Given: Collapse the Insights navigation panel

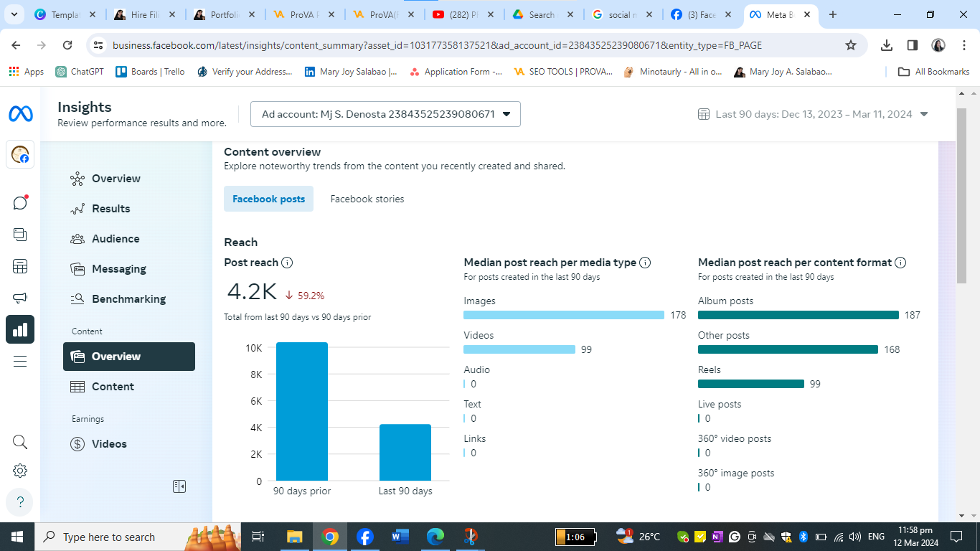Looking at the screenshot, I should pos(179,486).
